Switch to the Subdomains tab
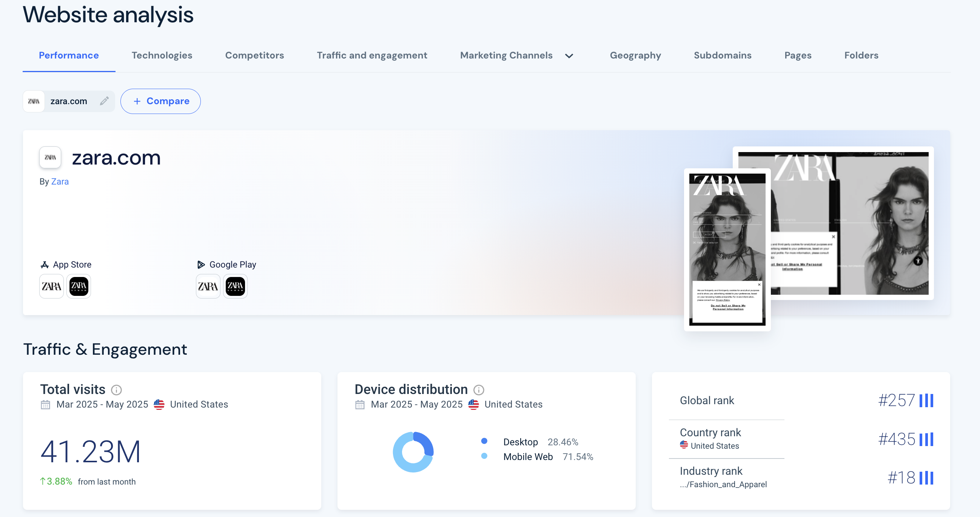This screenshot has width=980, height=517. click(x=723, y=55)
